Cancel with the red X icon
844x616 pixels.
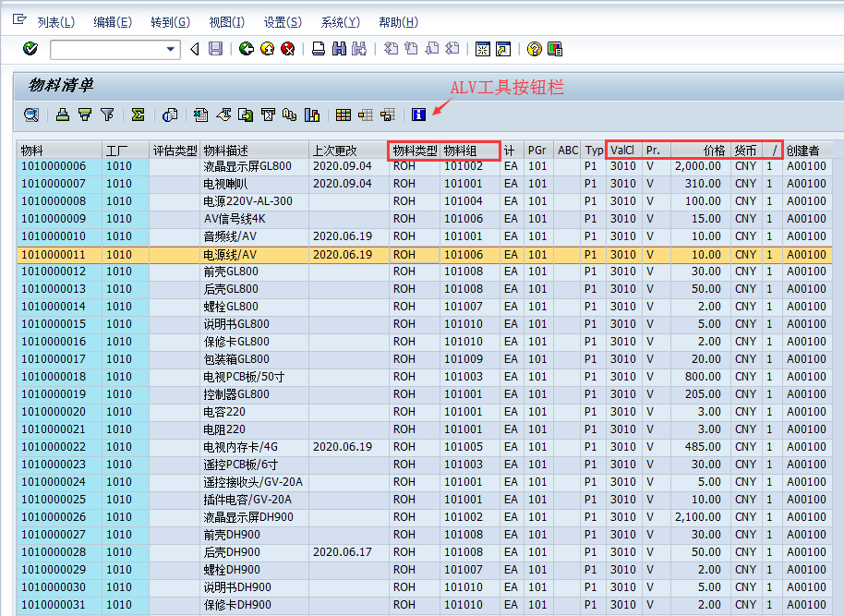pyautogui.click(x=288, y=49)
